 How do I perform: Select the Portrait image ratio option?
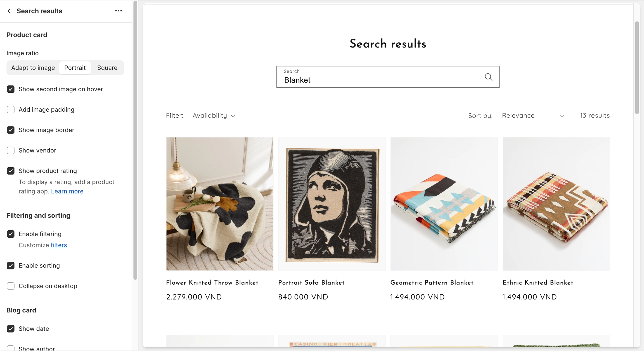75,68
